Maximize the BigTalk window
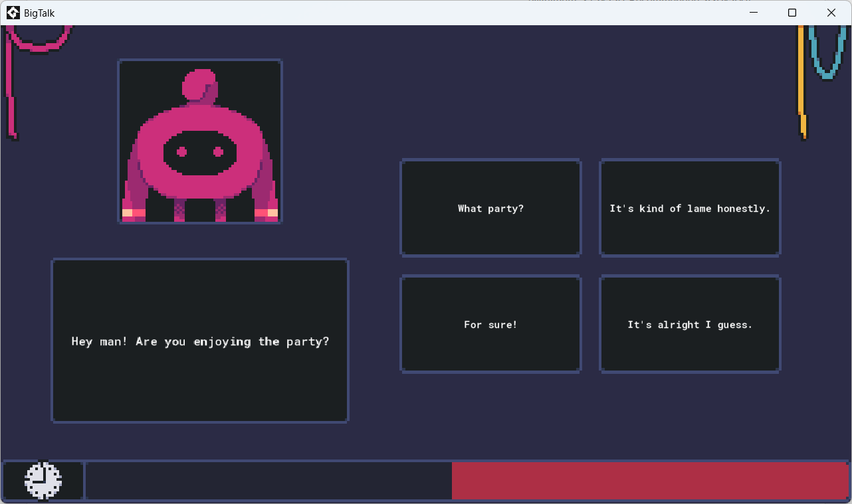 792,13
